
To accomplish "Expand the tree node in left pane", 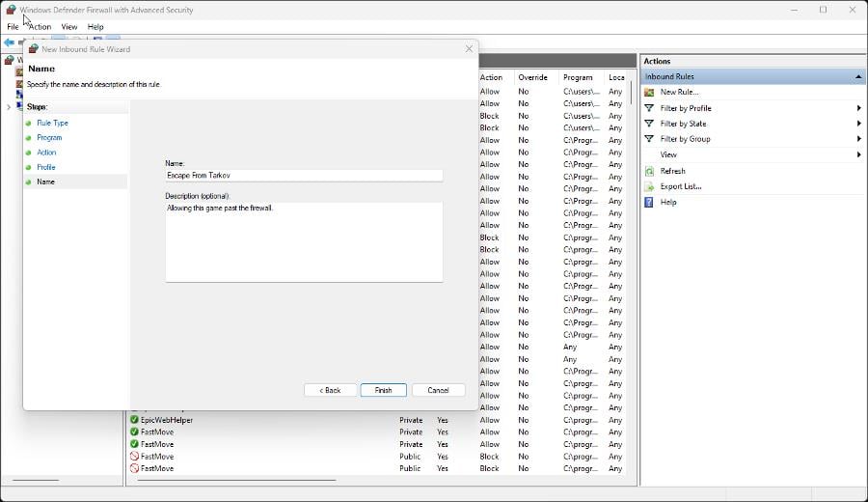I will point(9,107).
